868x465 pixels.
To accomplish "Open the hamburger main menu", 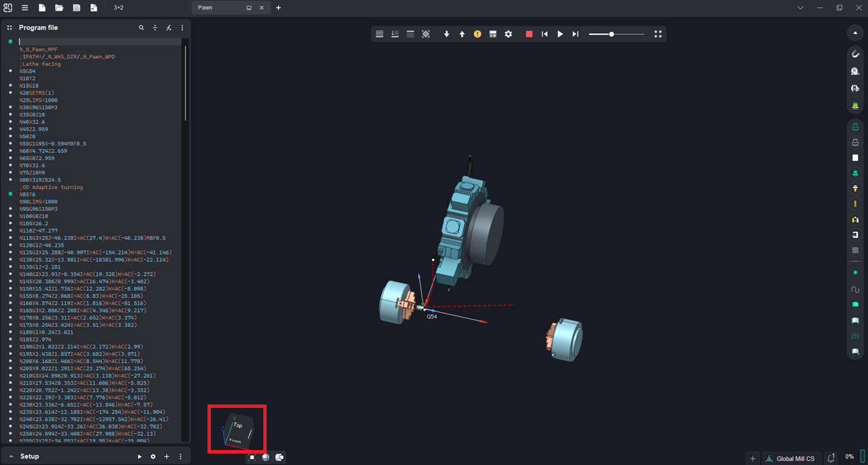I will [24, 7].
